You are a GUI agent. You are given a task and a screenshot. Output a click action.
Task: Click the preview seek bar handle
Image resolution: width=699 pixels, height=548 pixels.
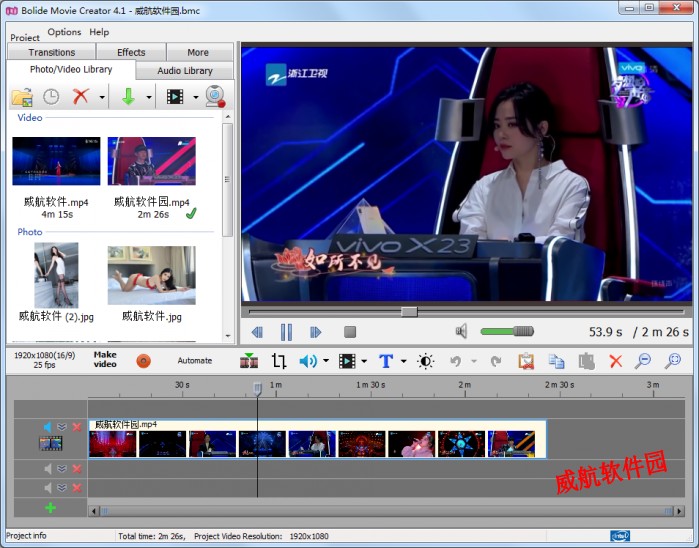(409, 312)
